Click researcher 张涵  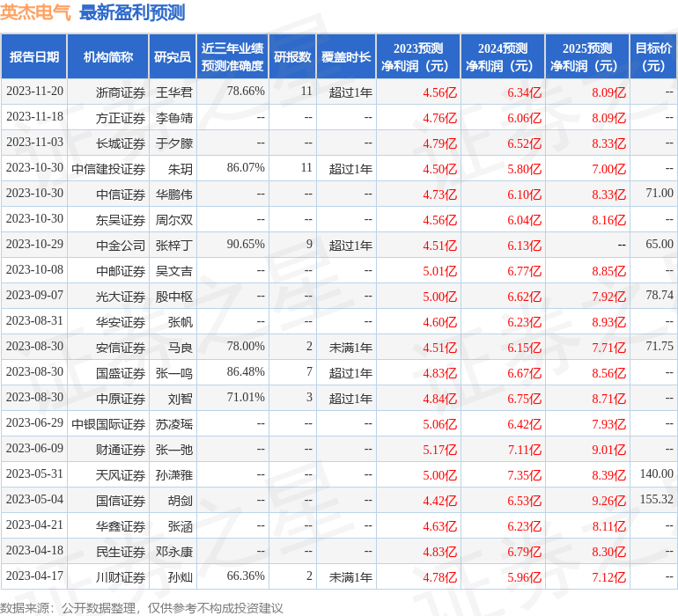coord(181,525)
